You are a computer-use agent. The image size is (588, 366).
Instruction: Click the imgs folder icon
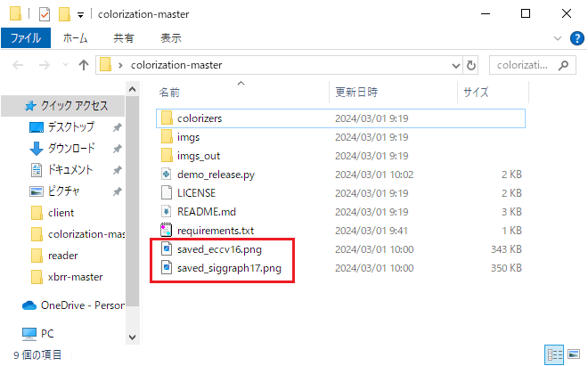click(167, 137)
